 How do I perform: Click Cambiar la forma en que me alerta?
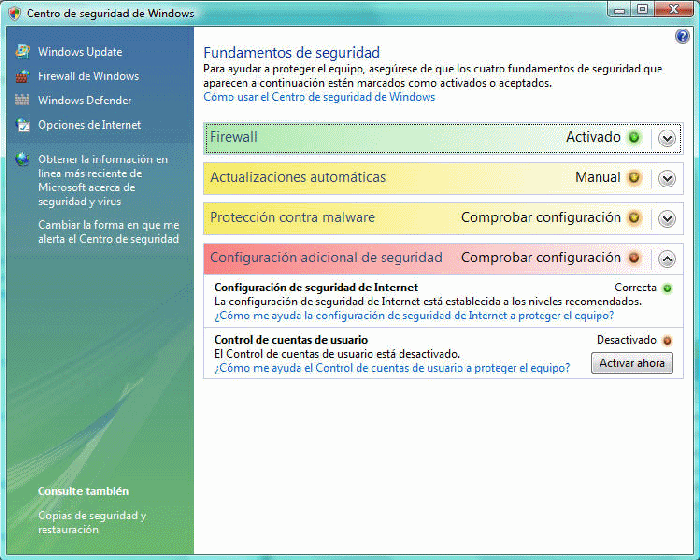point(108,232)
